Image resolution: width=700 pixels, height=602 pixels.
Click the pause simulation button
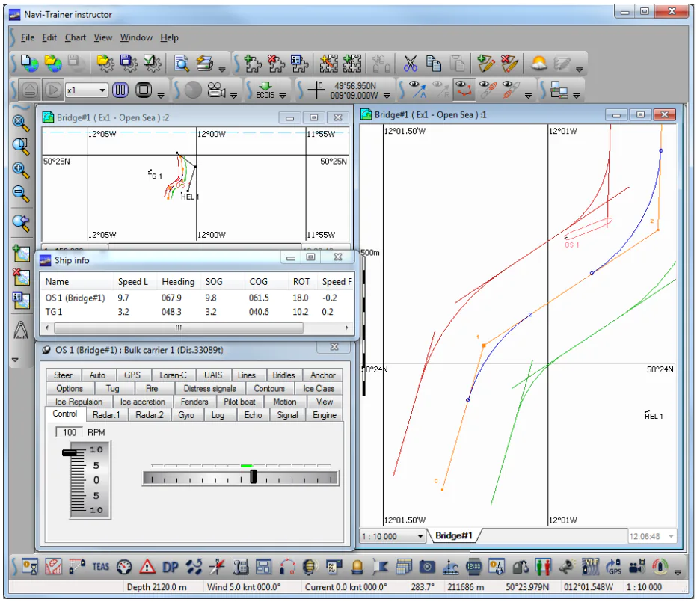(120, 90)
